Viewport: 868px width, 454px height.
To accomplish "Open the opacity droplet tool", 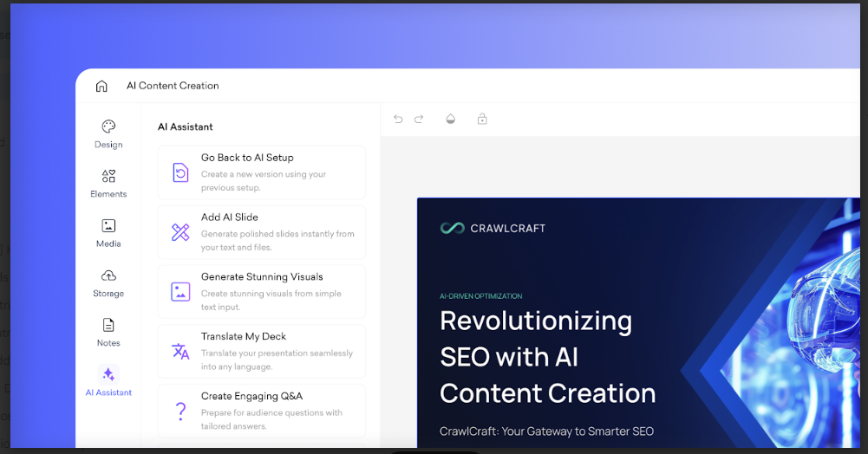I will click(451, 119).
